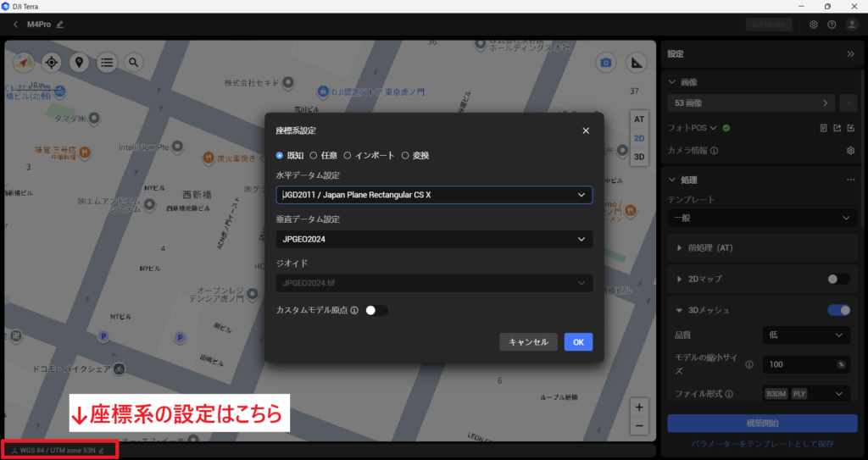
Task: Open the 水平データ設定 dropdown
Action: 434,195
